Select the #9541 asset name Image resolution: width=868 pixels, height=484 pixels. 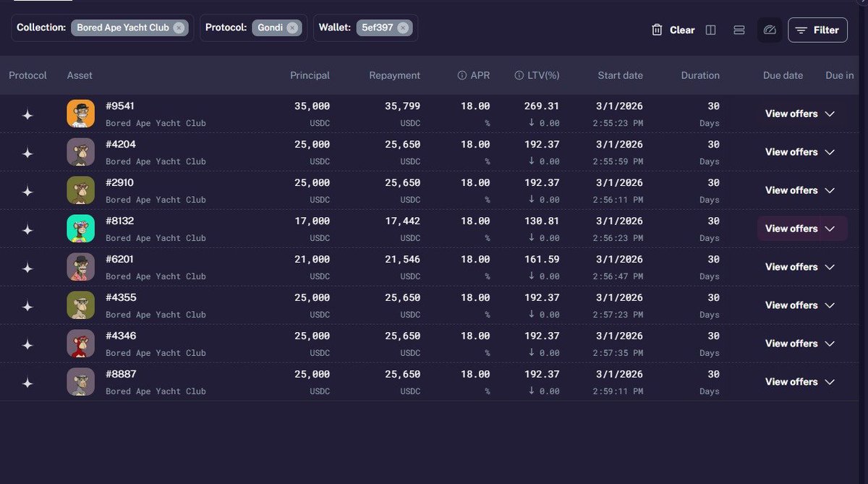(120, 106)
